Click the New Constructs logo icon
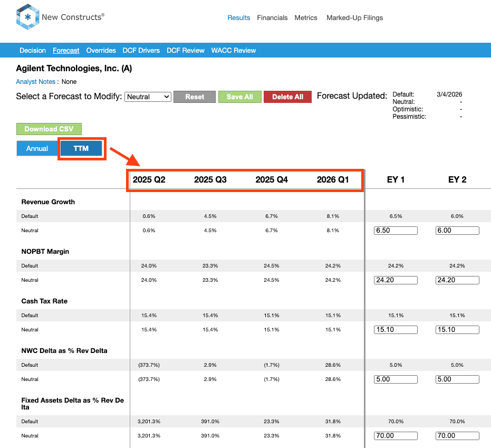491x448 pixels. [x=27, y=17]
